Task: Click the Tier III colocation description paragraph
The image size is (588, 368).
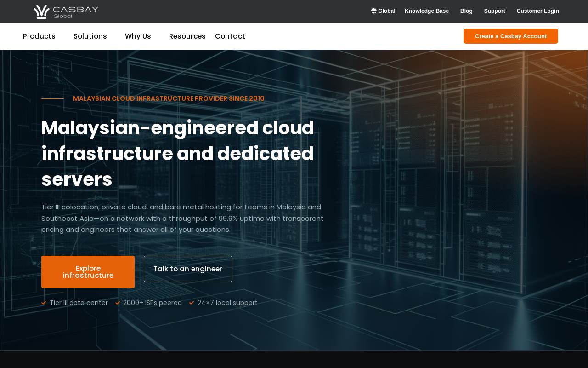Action: [182, 218]
